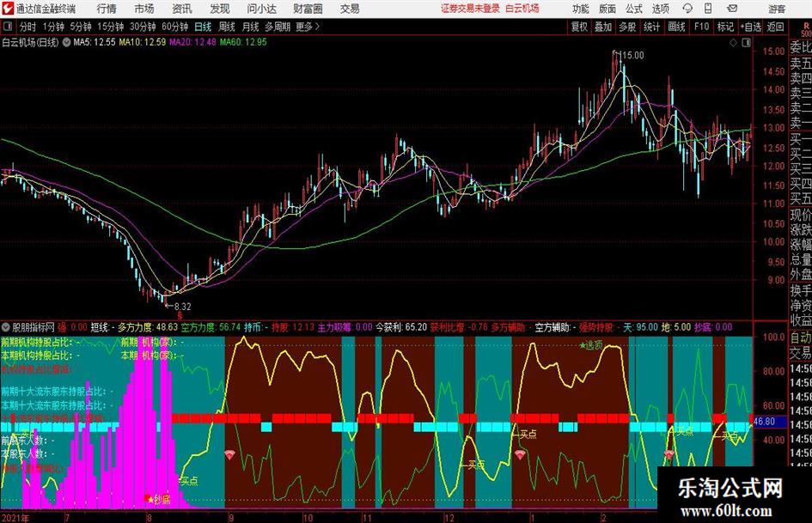Click 空方力度: 56.74 indicator readout

(211, 327)
